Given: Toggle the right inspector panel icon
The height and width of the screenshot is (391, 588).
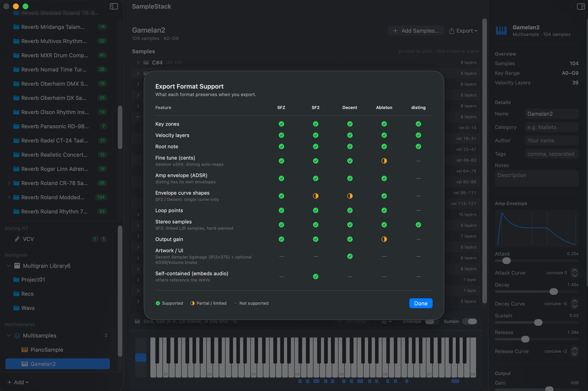Looking at the screenshot, I should [581, 6].
